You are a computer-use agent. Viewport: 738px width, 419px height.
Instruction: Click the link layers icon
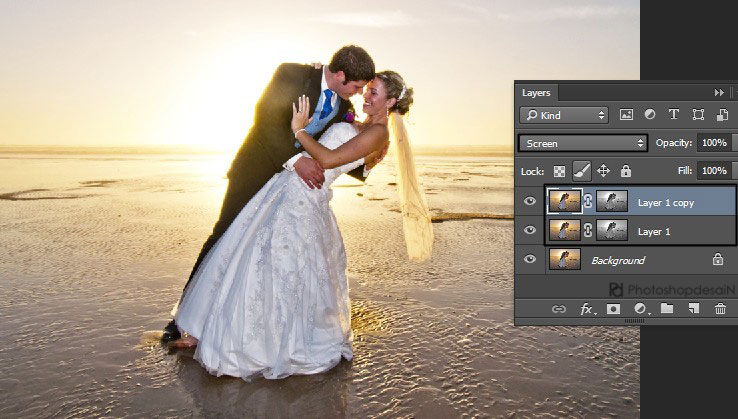pyautogui.click(x=560, y=309)
